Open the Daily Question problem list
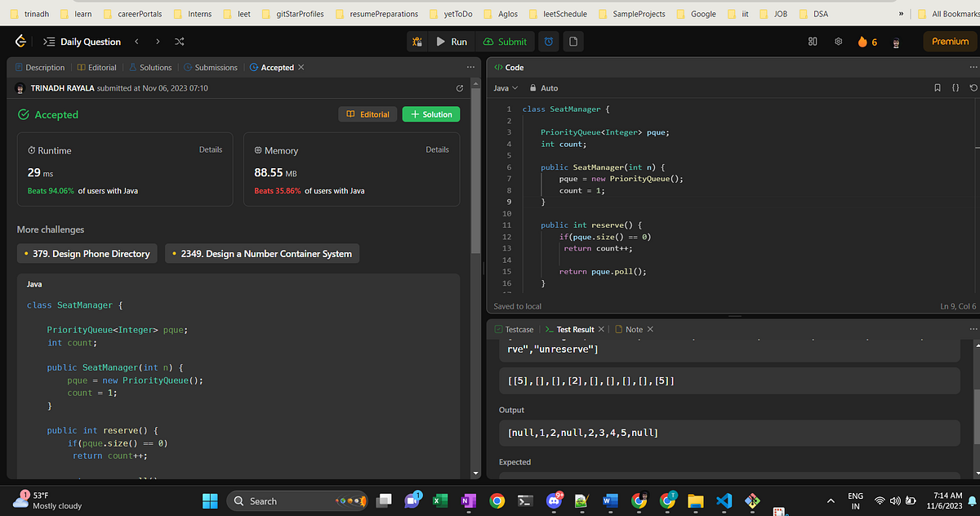The image size is (980, 516). click(x=82, y=42)
